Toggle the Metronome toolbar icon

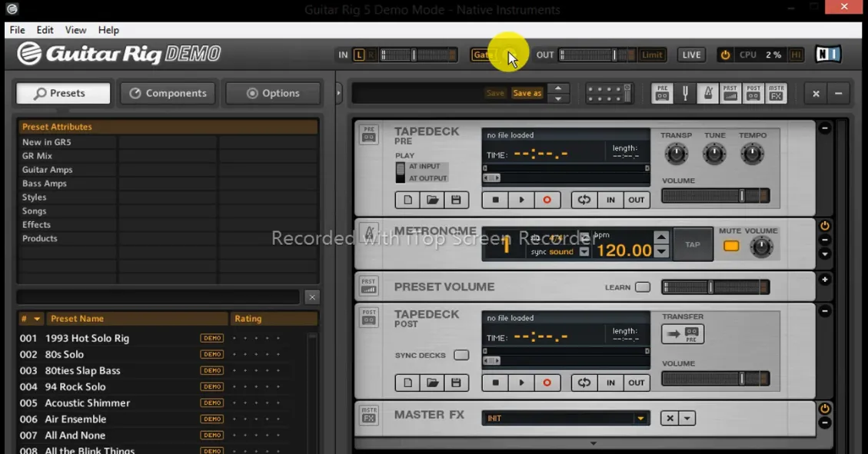[708, 93]
